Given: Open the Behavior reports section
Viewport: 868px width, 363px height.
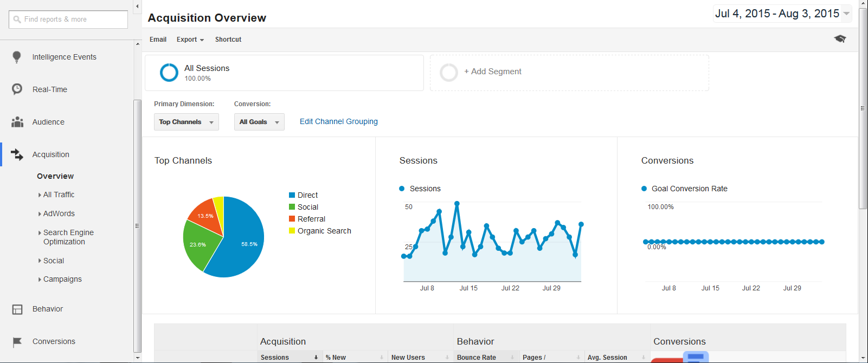Looking at the screenshot, I should tap(48, 309).
